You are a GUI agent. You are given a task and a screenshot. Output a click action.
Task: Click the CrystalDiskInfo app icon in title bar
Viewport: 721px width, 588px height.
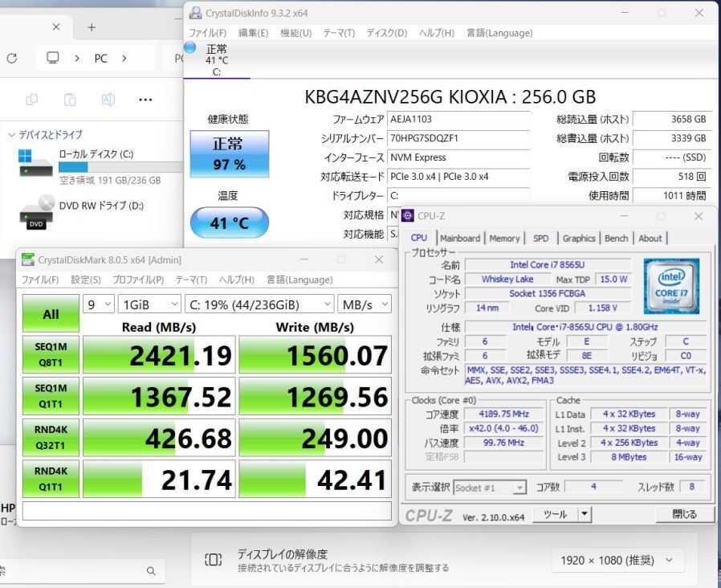pyautogui.click(x=195, y=13)
